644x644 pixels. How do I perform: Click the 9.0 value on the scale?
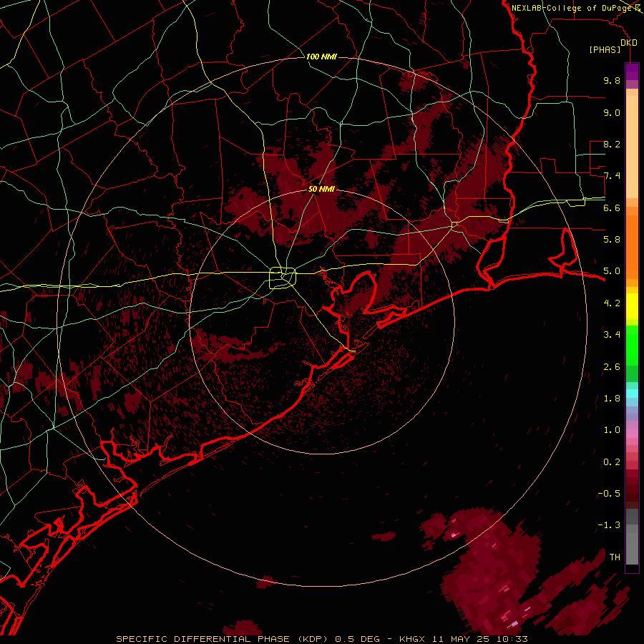(x=612, y=112)
